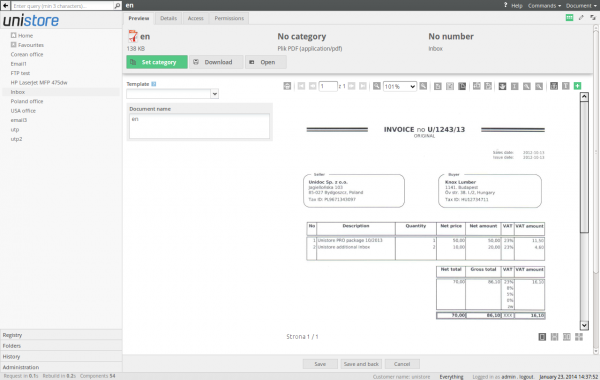Click the unistore logo
The height and width of the screenshot is (380, 600).
(x=31, y=20)
